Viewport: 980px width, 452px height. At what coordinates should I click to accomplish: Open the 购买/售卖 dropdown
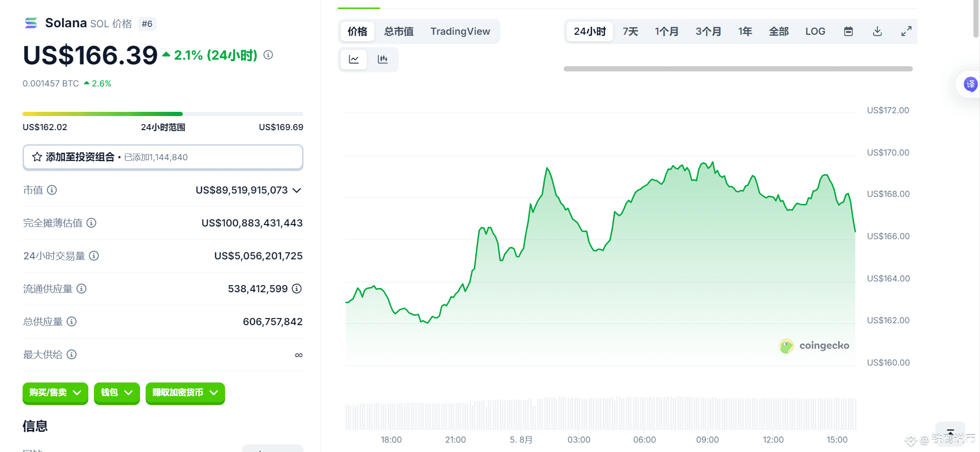pyautogui.click(x=55, y=393)
